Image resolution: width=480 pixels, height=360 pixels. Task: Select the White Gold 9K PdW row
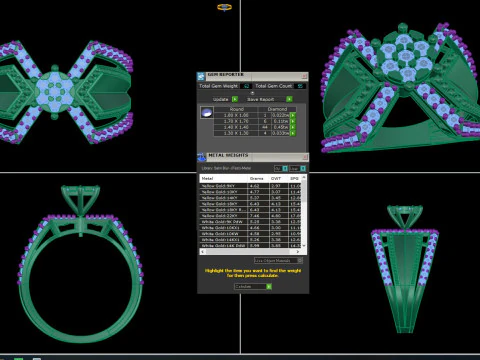pos(250,222)
